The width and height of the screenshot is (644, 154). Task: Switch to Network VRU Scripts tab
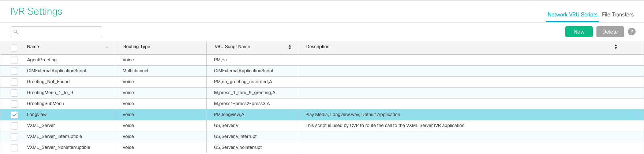pyautogui.click(x=572, y=15)
